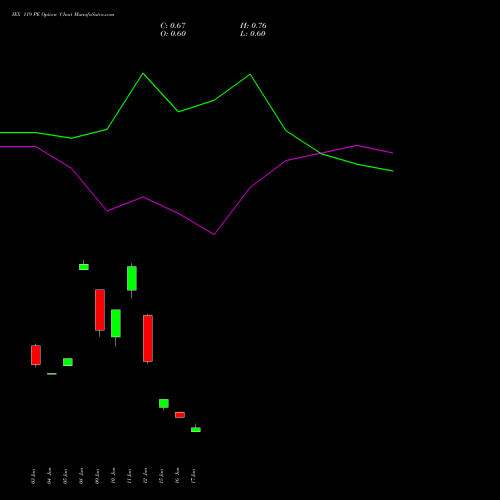Screen dimensions: 500x500
Task: Click the red candlestick above 03 Jun
Action: click(x=36, y=355)
